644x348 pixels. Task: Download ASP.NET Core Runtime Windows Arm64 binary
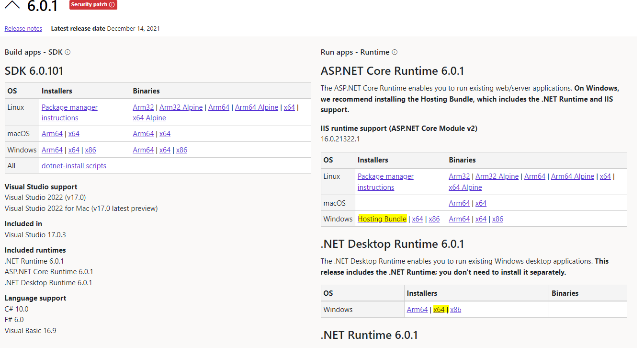[460, 219]
